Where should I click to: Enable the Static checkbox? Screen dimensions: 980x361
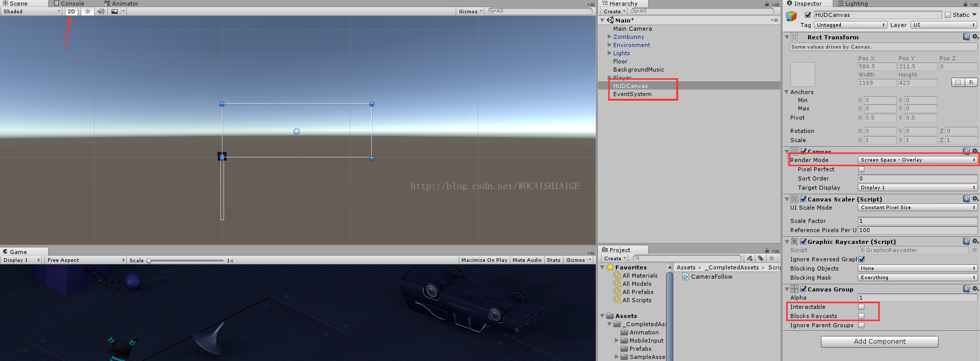point(948,15)
